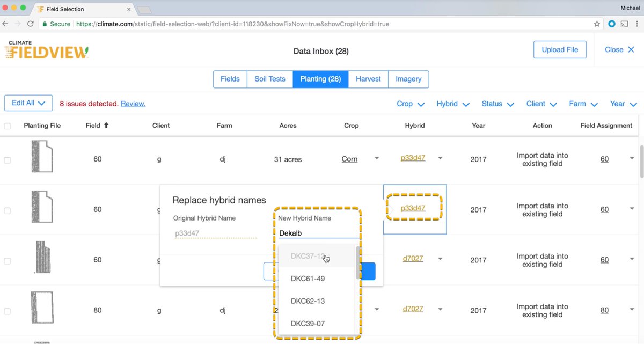Click the highlighted p33d47 hybrid link
The height and width of the screenshot is (344, 644).
coord(413,208)
